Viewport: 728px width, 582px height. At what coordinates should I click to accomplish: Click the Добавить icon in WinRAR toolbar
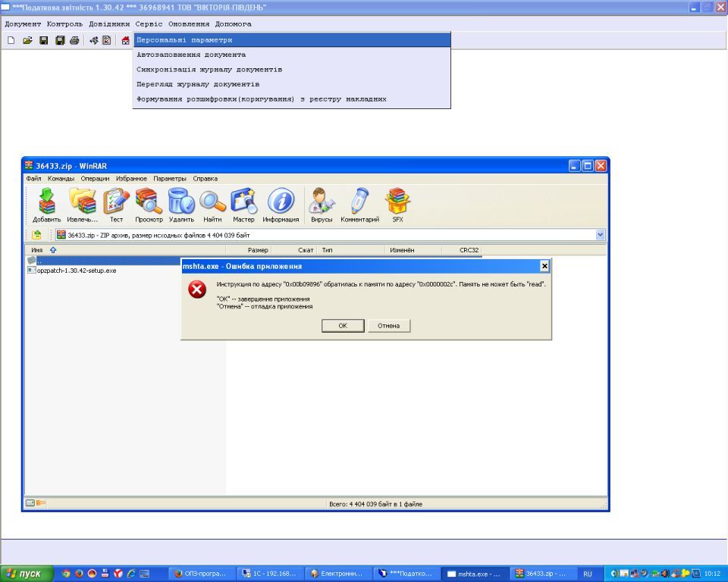46,205
